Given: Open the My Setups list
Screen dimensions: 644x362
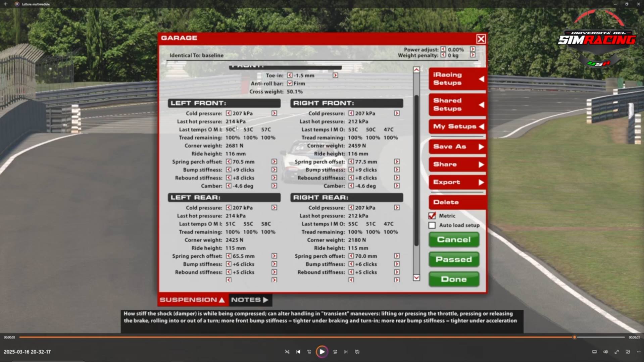Looking at the screenshot, I should click(x=457, y=126).
